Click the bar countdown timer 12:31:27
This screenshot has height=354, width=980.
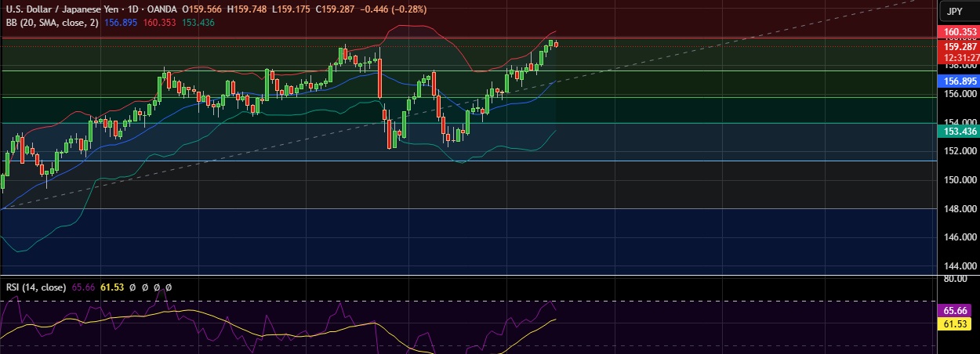coord(960,57)
